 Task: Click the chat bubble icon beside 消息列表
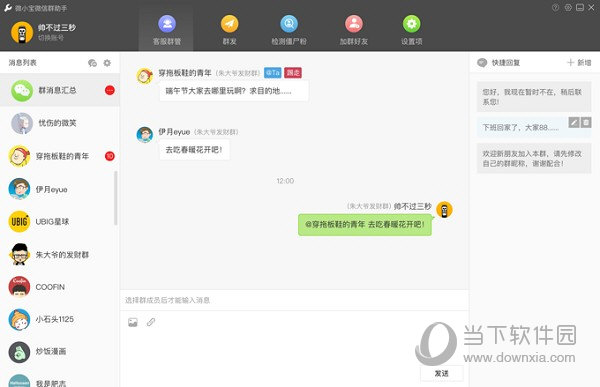click(92, 63)
